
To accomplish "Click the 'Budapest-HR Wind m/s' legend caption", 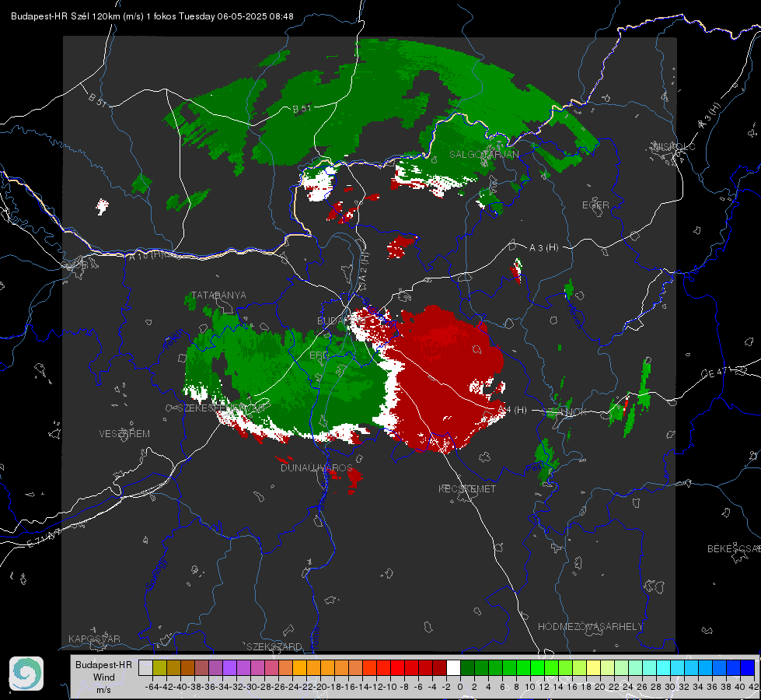I will tap(103, 677).
